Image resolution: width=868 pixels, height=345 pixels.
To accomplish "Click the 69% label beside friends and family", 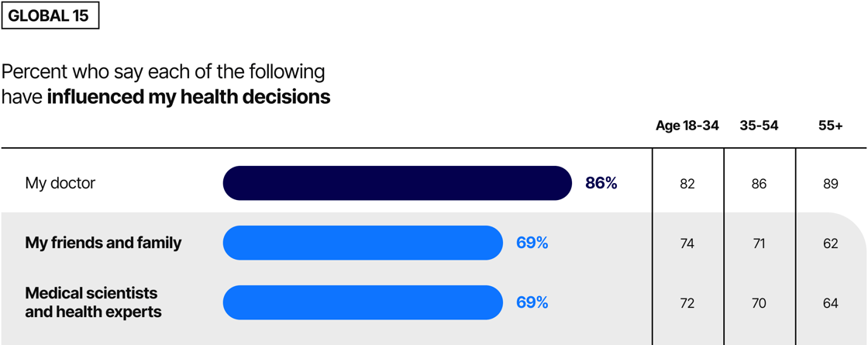I will pyautogui.click(x=532, y=243).
